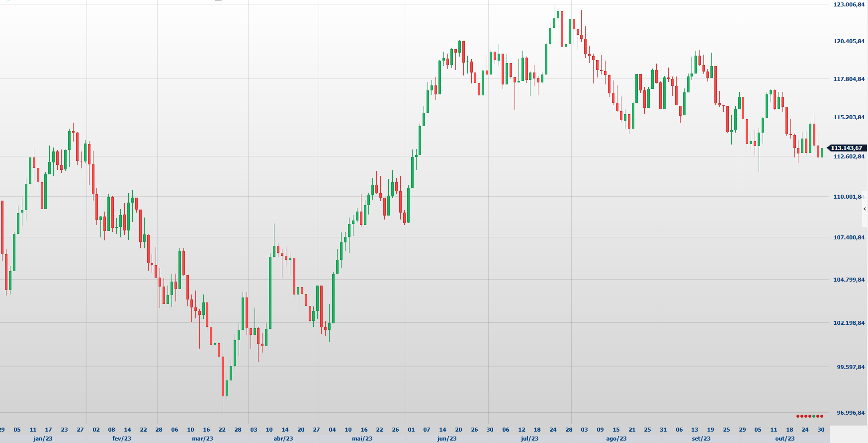Expand the collapsed side panel arrow

coord(865,209)
